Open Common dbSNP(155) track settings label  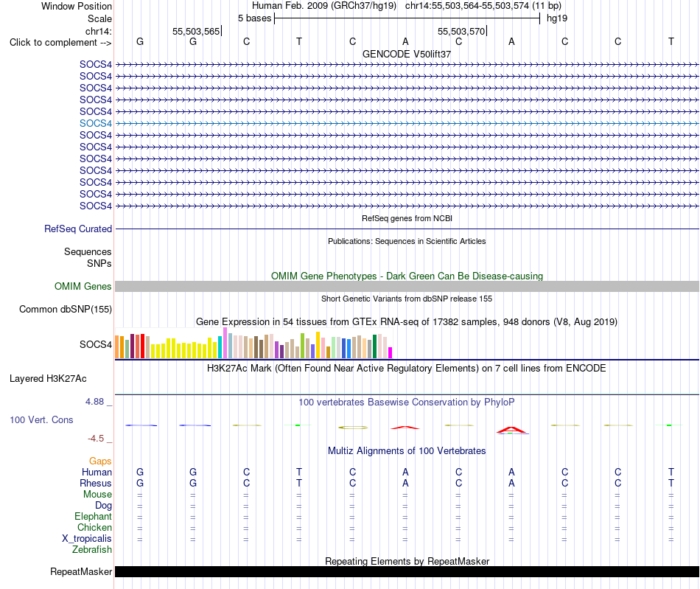(x=66, y=309)
